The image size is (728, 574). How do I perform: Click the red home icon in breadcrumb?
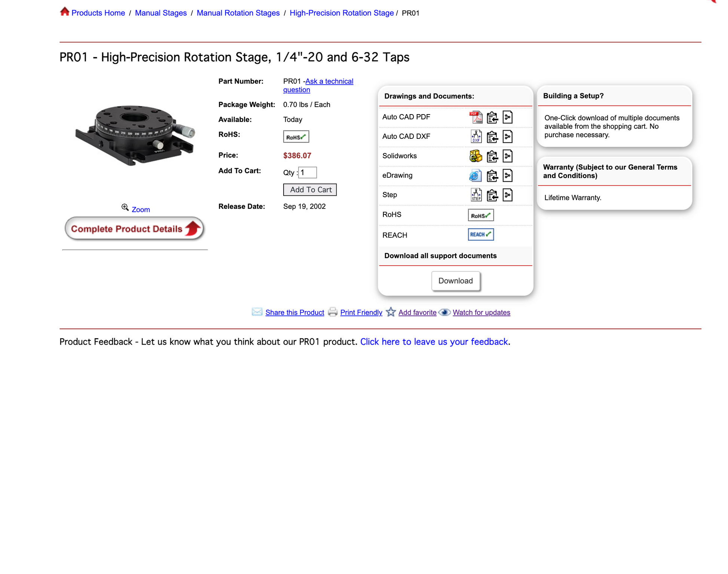point(65,12)
